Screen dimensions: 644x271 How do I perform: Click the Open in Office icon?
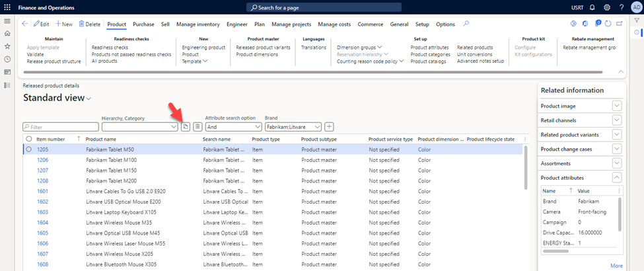point(586,24)
